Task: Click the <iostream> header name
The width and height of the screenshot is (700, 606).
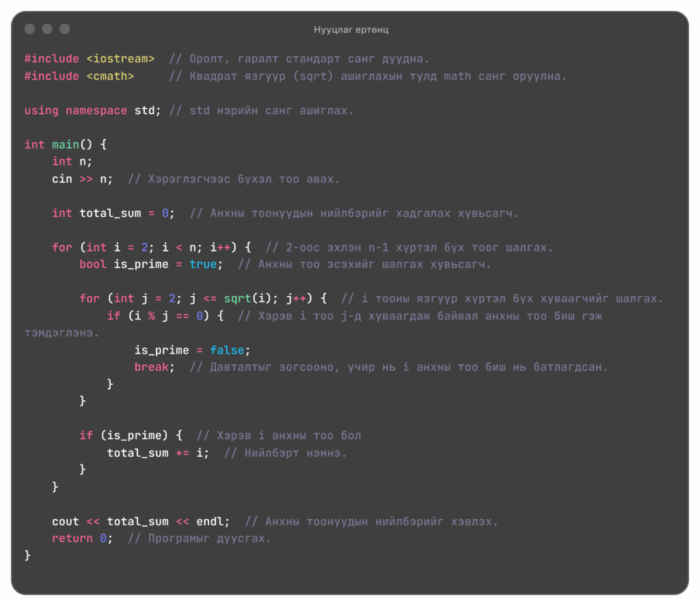Action: pos(120,59)
